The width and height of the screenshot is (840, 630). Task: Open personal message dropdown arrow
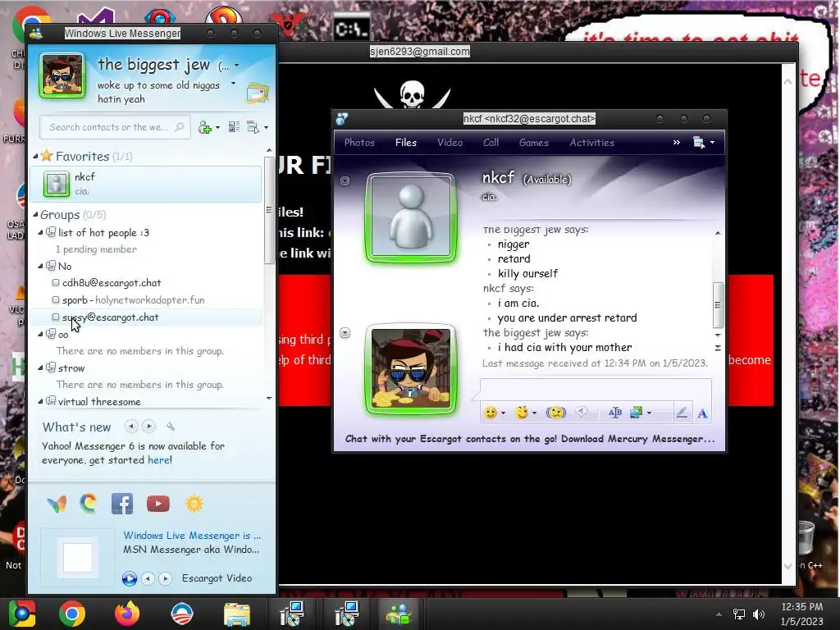coord(234,84)
